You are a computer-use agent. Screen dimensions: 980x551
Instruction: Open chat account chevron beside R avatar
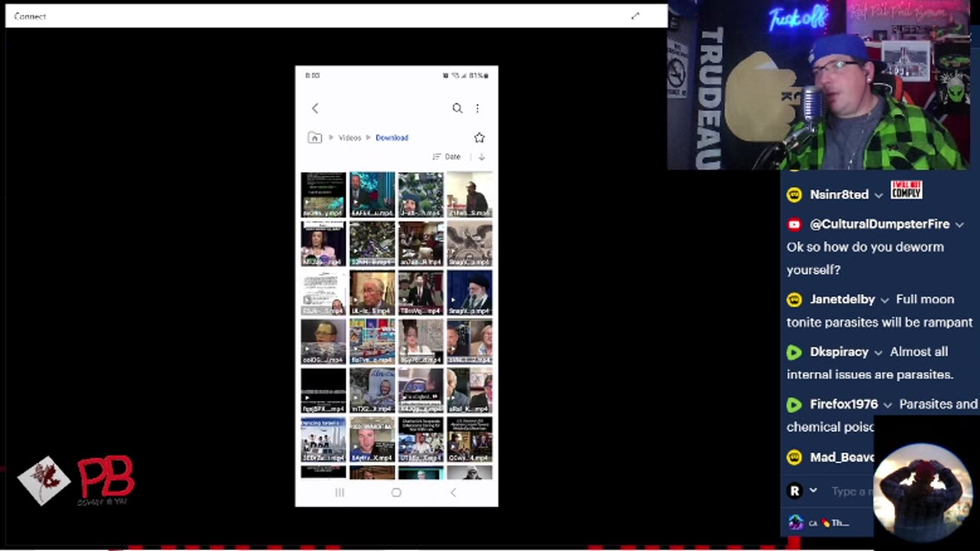813,491
